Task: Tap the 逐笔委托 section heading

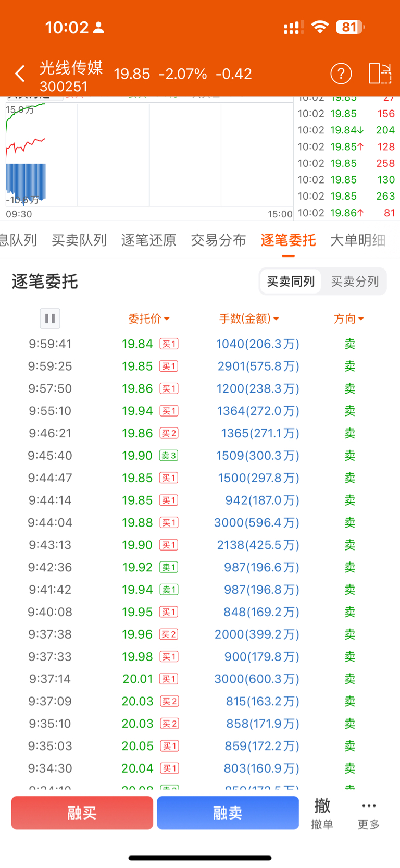Action: point(45,282)
